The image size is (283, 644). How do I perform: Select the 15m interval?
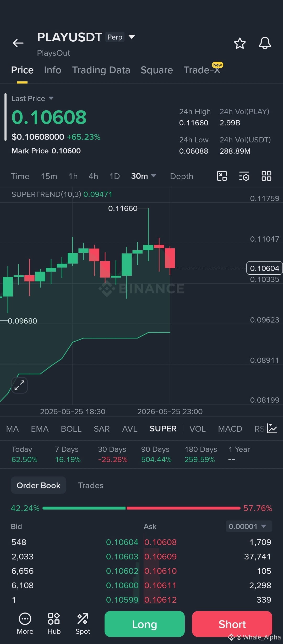pyautogui.click(x=49, y=176)
